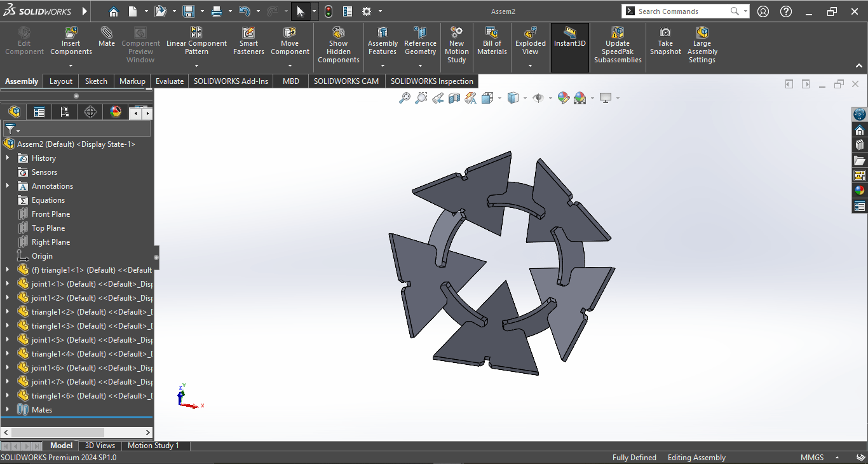Expand the Mates folder
Screen dimensions: 868x464
[x=8, y=410]
